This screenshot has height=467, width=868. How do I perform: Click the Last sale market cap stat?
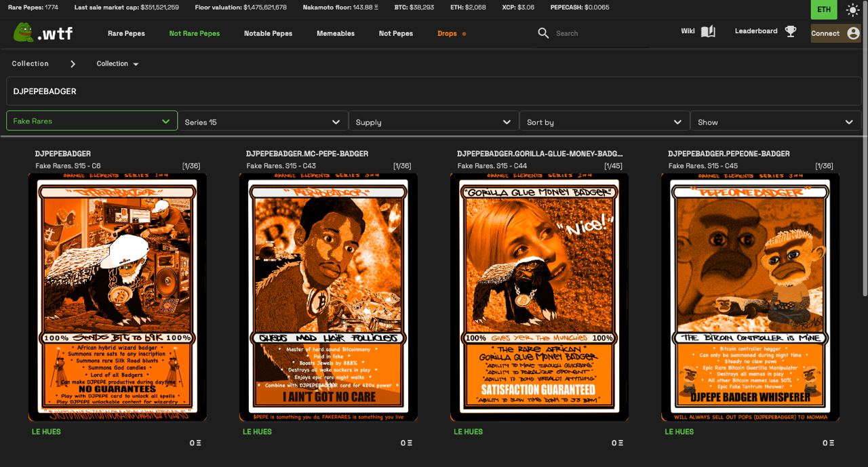pyautogui.click(x=127, y=7)
